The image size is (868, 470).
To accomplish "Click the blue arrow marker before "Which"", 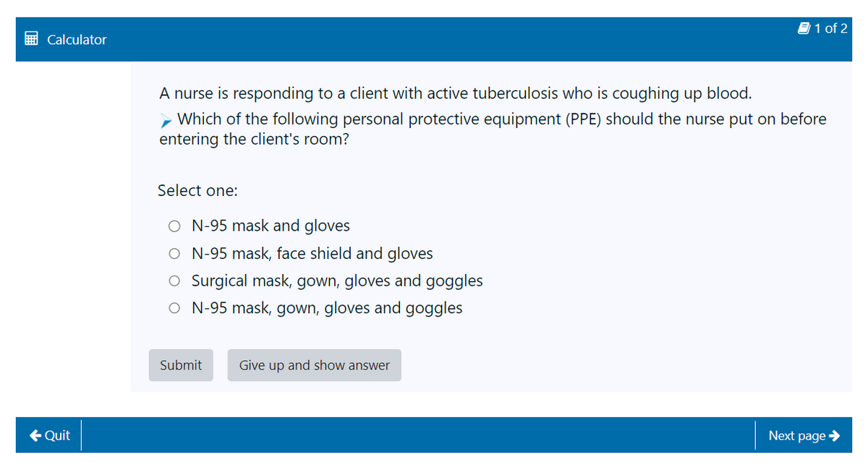I will click(x=166, y=119).
